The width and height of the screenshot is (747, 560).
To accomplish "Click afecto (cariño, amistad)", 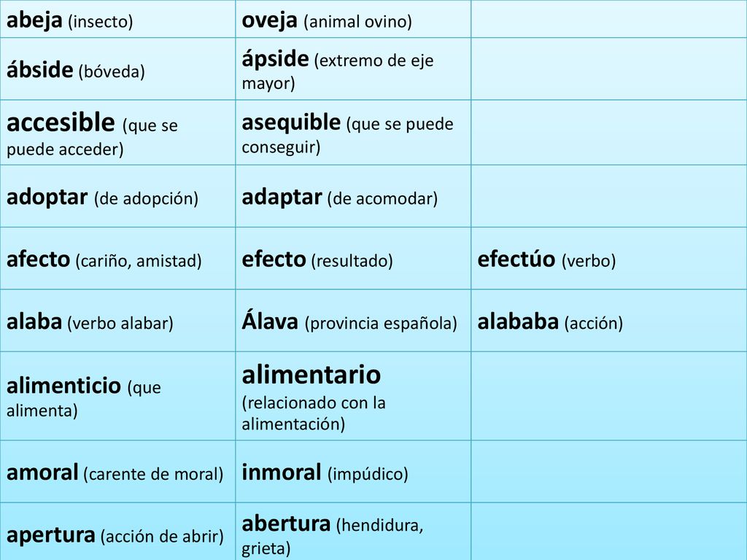I will click(104, 260).
